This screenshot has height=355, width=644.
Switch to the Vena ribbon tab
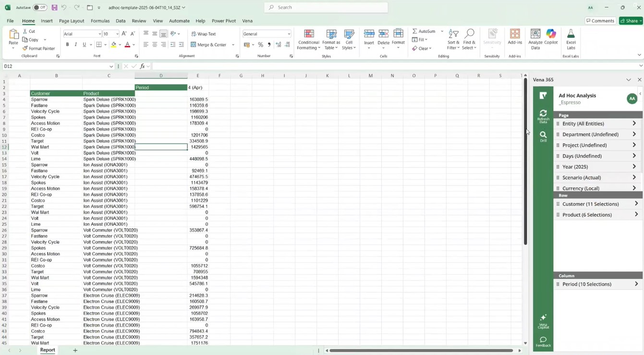coord(247,21)
